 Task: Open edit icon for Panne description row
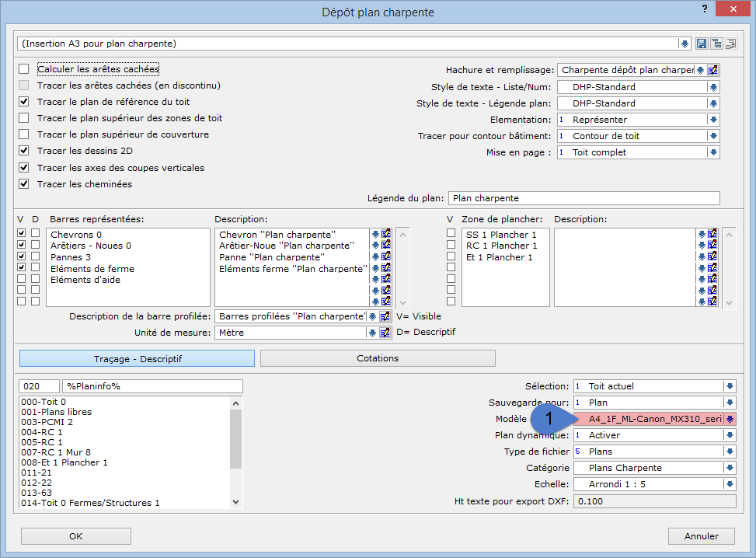385,257
